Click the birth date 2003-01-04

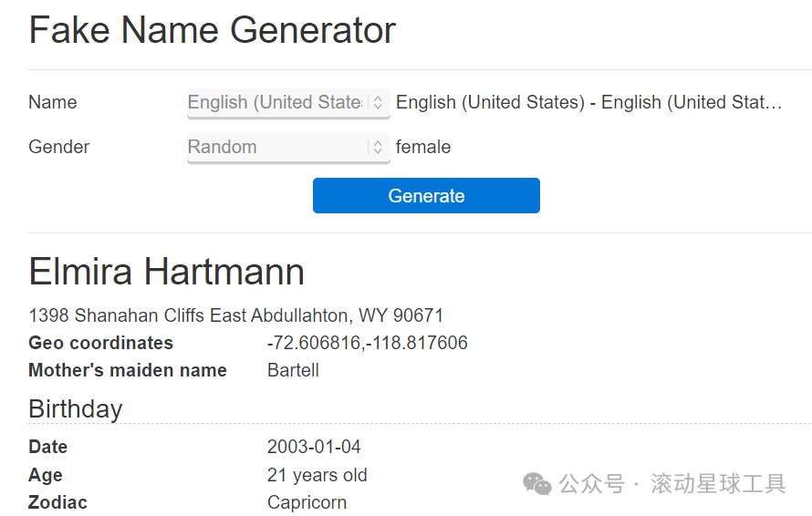(314, 448)
